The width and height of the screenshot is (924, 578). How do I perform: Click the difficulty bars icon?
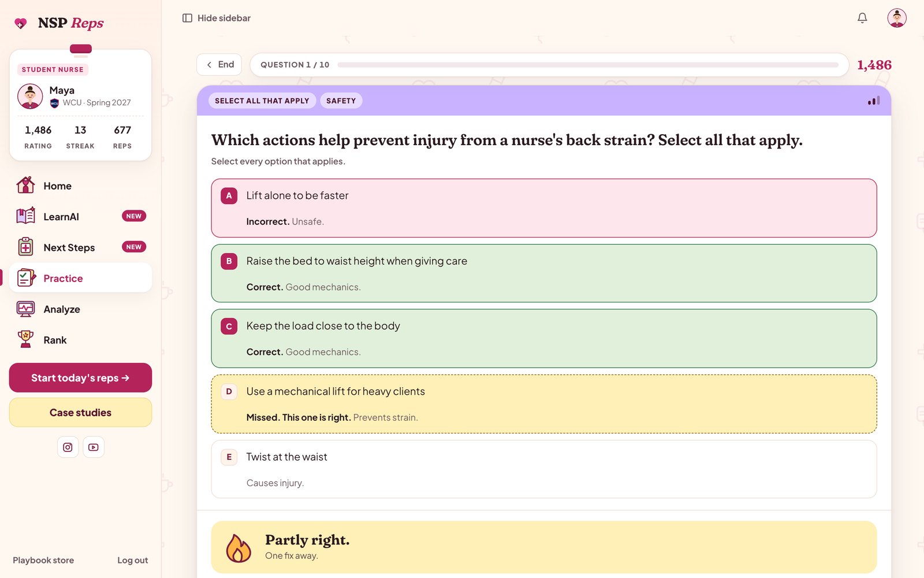(x=874, y=101)
